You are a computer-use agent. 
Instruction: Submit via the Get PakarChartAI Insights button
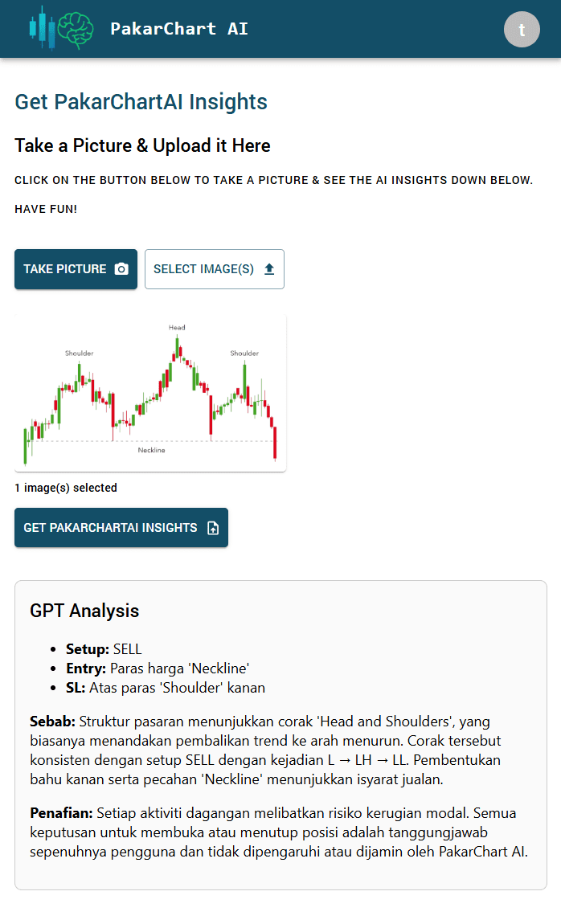pyautogui.click(x=121, y=528)
